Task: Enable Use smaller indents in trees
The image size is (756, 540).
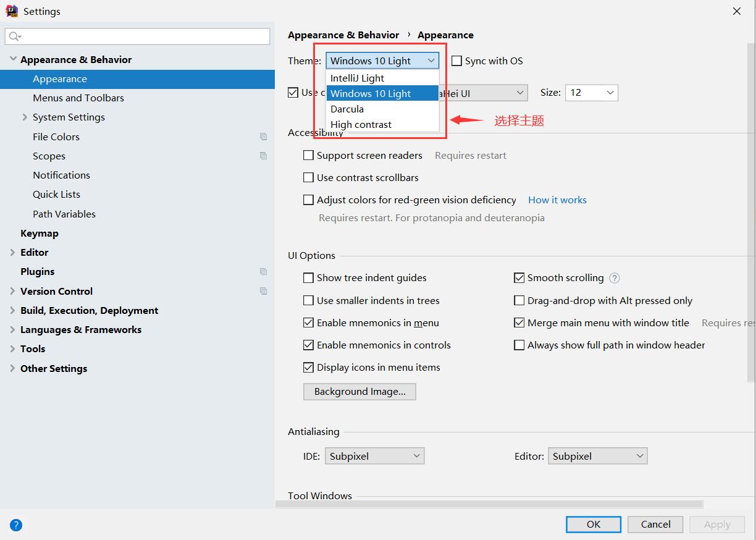Action: coord(308,300)
